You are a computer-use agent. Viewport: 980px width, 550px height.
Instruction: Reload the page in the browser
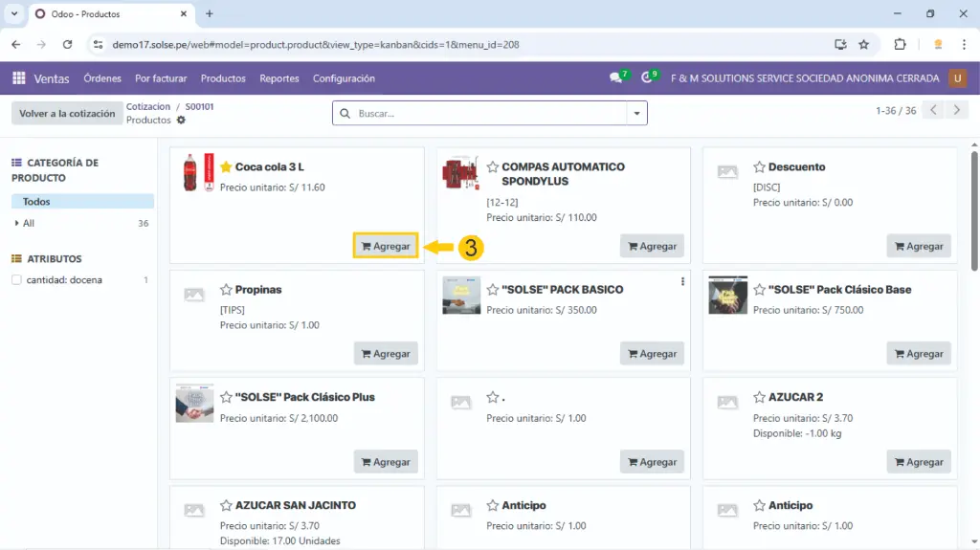[67, 44]
